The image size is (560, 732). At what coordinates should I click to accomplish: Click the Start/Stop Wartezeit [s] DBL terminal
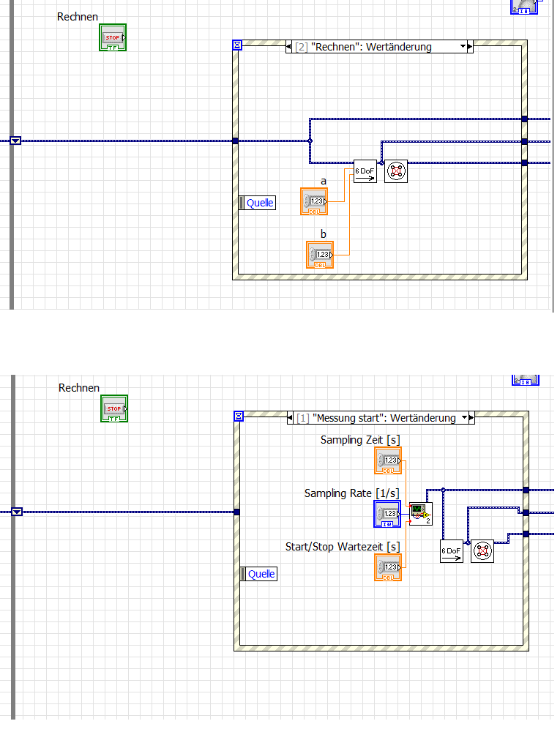[x=388, y=568]
